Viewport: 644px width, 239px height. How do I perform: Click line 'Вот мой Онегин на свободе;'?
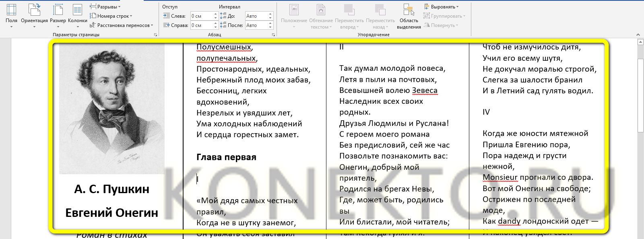click(537, 189)
